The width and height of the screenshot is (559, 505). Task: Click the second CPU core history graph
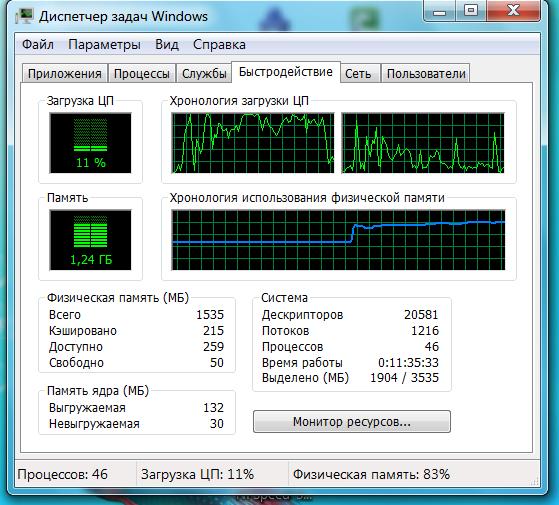pos(423,143)
